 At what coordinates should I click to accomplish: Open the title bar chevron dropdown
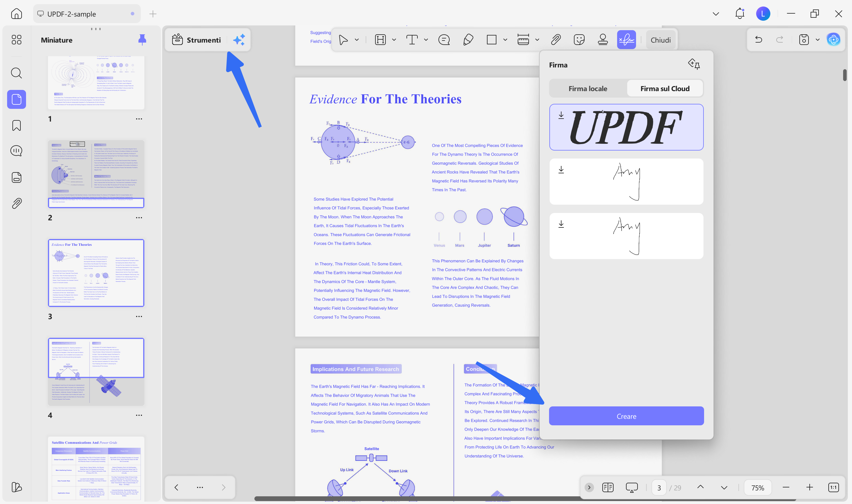(x=716, y=14)
